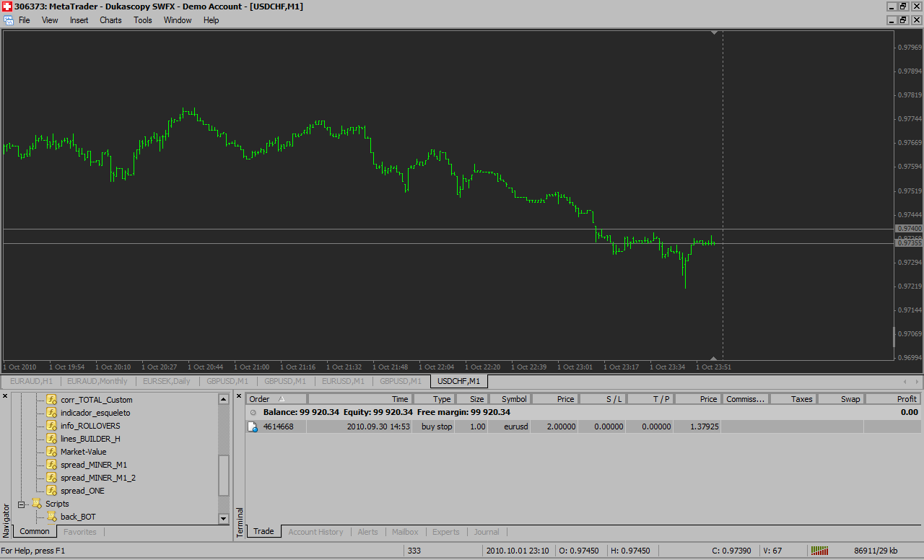Sort orders by the Order column header
Image resolution: width=924 pixels, height=560 pixels.
point(276,399)
